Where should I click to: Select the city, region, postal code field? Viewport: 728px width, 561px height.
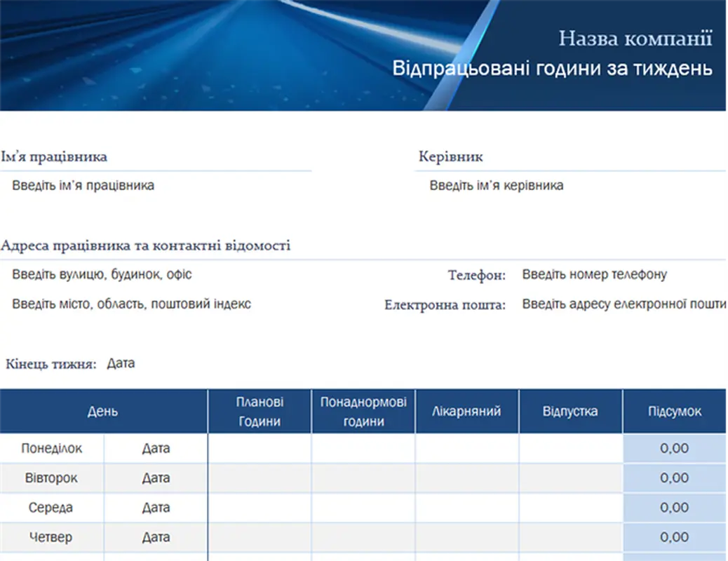(x=132, y=304)
